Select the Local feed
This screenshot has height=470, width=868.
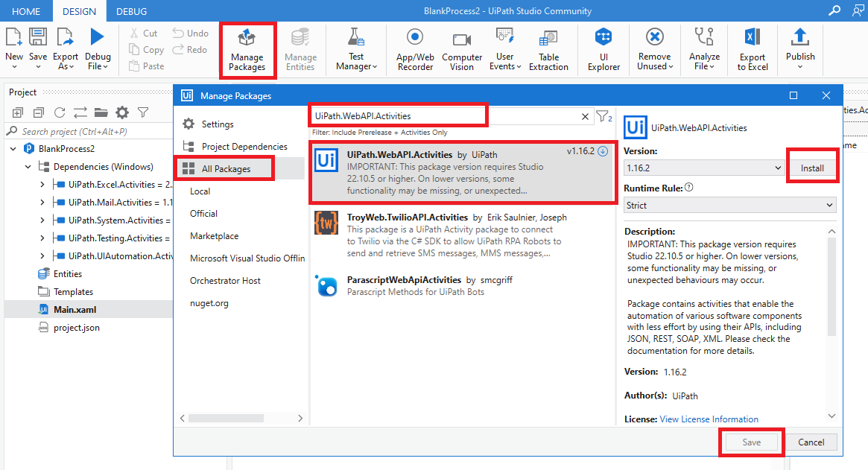[x=200, y=191]
